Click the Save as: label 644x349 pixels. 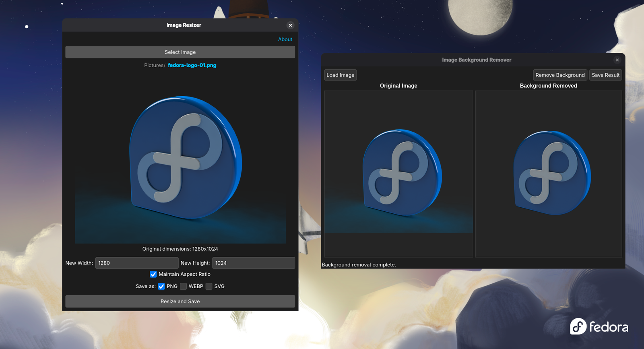coord(146,286)
